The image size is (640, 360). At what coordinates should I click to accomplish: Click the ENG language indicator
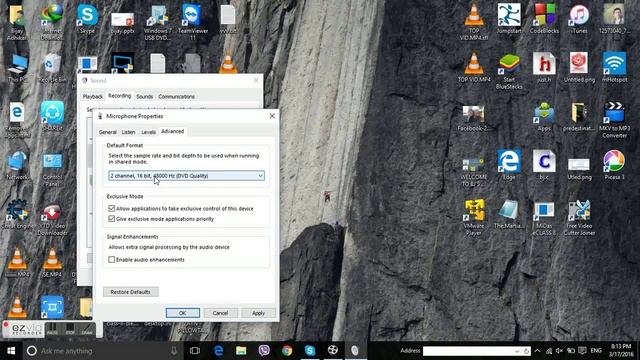596,351
